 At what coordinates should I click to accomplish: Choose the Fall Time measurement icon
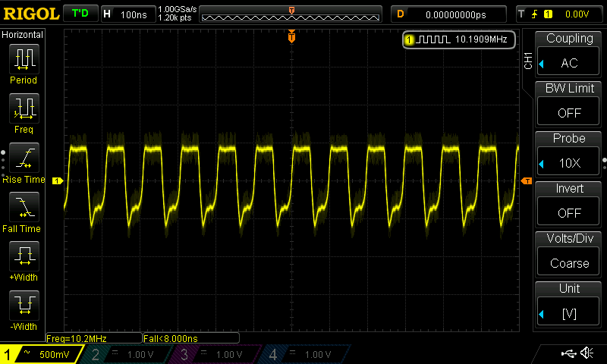[24, 206]
